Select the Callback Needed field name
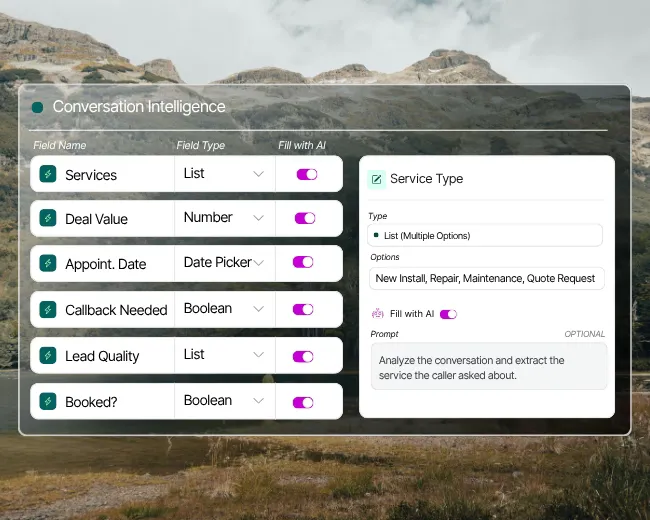 (116, 310)
